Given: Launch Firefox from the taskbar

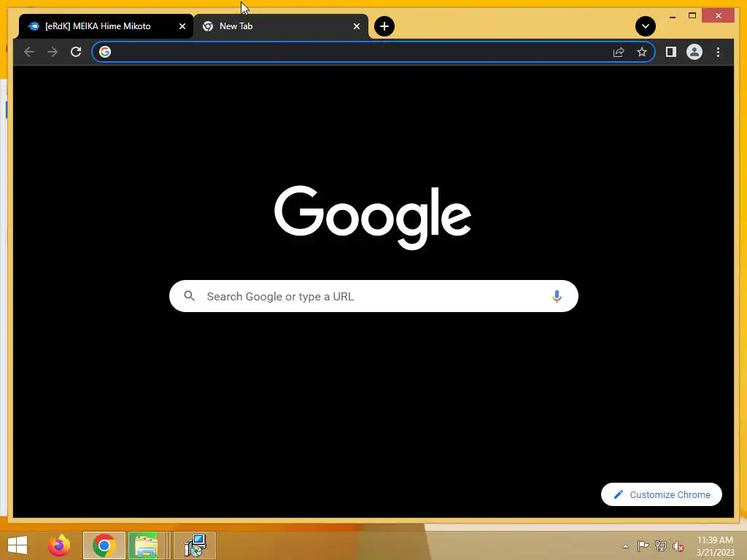Looking at the screenshot, I should (x=58, y=545).
